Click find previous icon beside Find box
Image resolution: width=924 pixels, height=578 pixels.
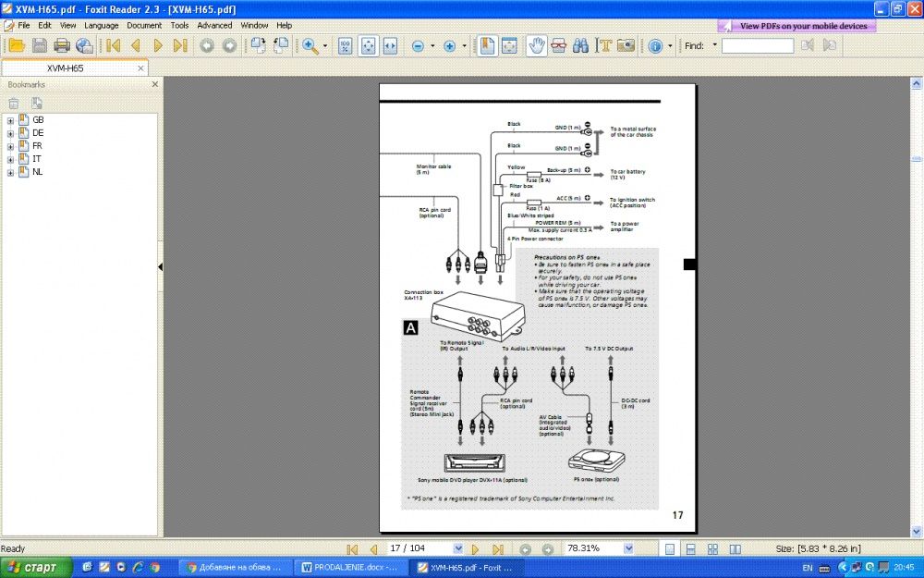pyautogui.click(x=808, y=45)
